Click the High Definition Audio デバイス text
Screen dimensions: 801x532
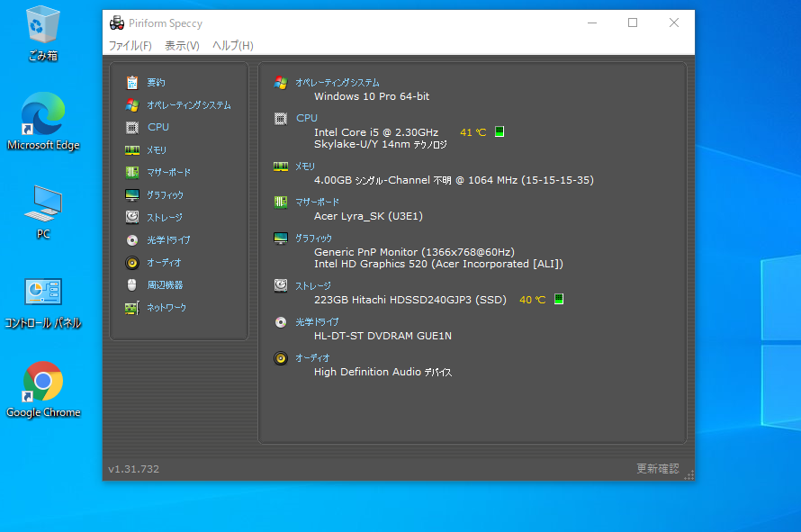point(382,372)
